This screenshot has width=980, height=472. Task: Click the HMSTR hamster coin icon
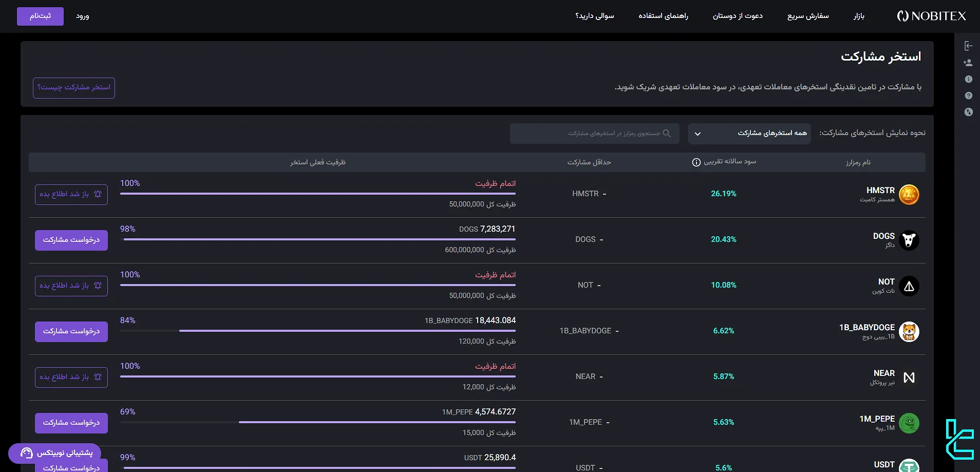click(909, 195)
